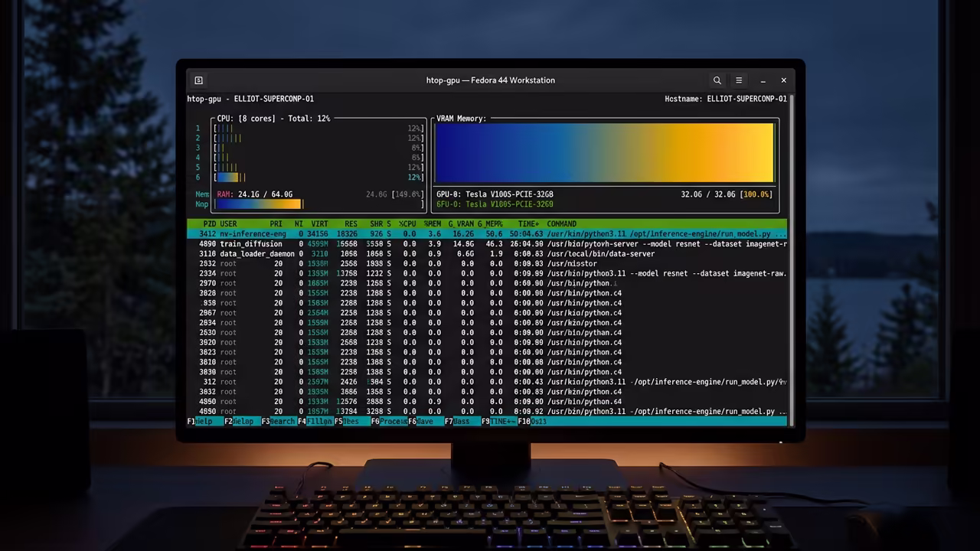This screenshot has height=551, width=980.
Task: Click window title 'htop-gpu — Fedora 44 Workstation'
Action: [491, 80]
